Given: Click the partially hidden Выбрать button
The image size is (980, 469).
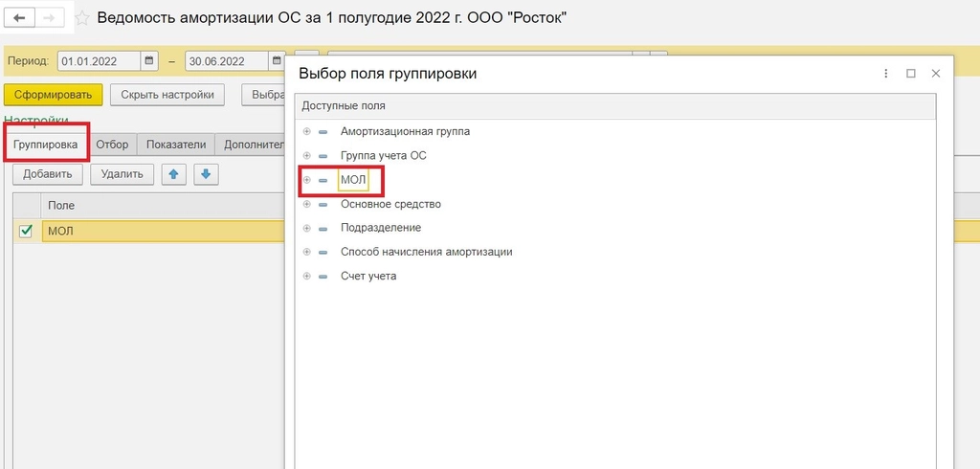Looking at the screenshot, I should [x=264, y=95].
